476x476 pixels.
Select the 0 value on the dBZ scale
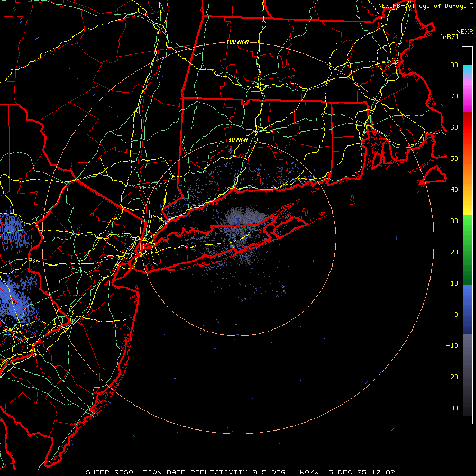[x=456, y=315]
